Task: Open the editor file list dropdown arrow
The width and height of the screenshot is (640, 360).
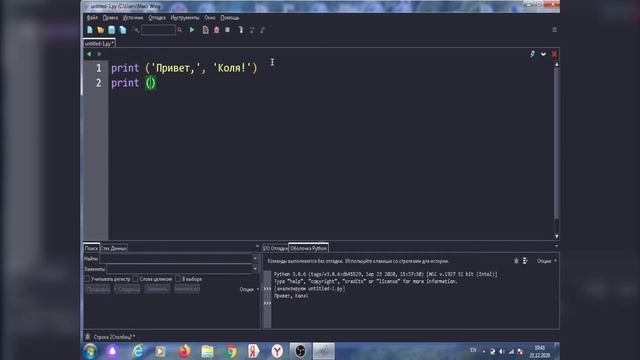Action: (x=543, y=54)
